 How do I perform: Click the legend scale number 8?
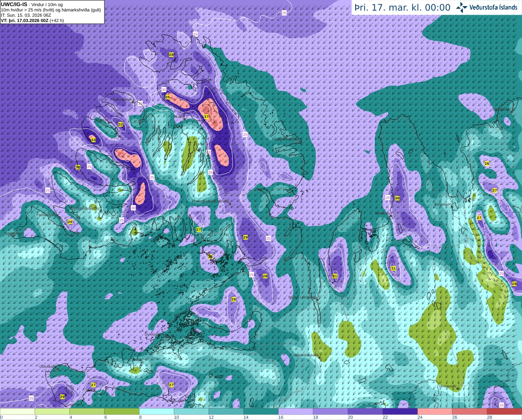(x=140, y=417)
